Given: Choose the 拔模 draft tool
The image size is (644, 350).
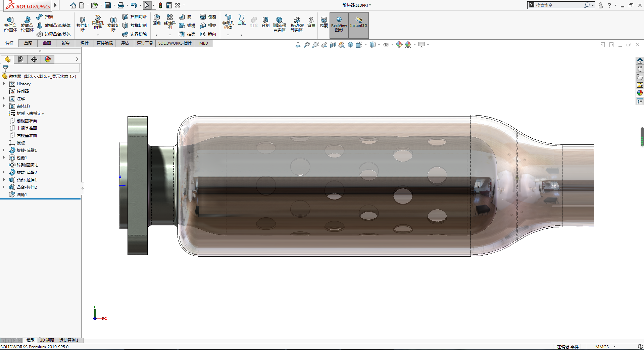Looking at the screenshot, I should pos(187,25).
